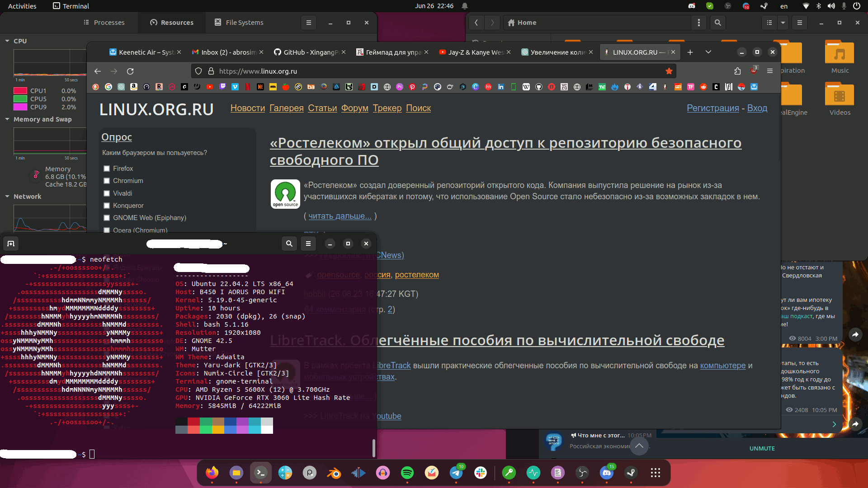Click the Discord icon in the taskbar
The width and height of the screenshot is (868, 488).
pos(608,474)
